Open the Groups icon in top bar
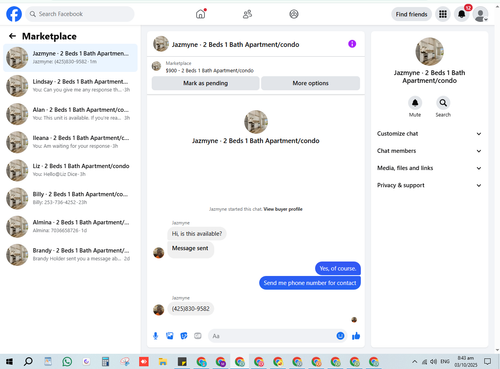Image resolution: width=500 pixels, height=369 pixels. [x=294, y=14]
